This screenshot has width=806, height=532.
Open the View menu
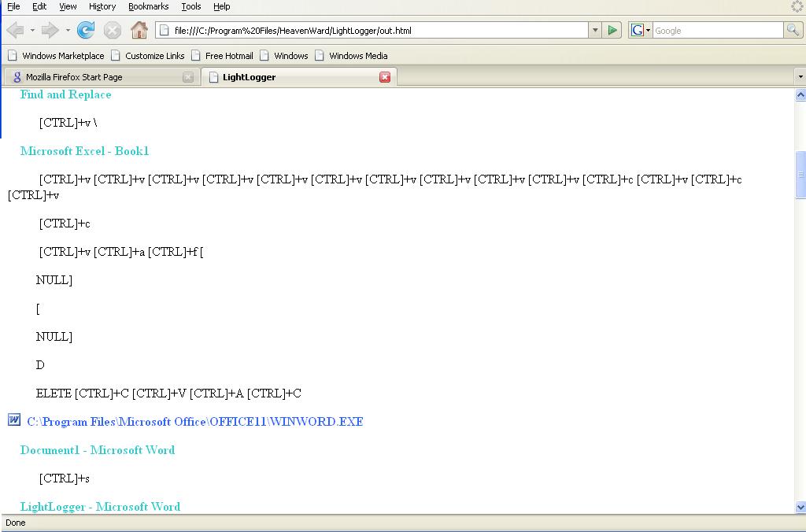pos(68,6)
